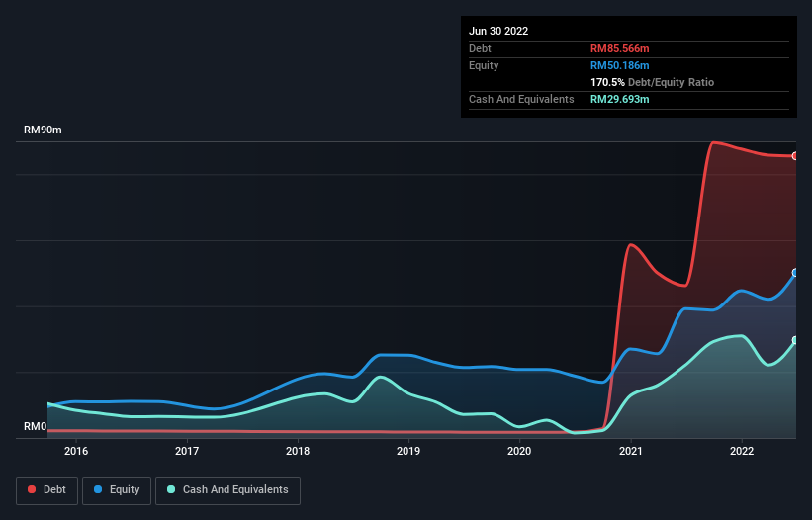Click the red Debt legend dot

tap(32, 489)
